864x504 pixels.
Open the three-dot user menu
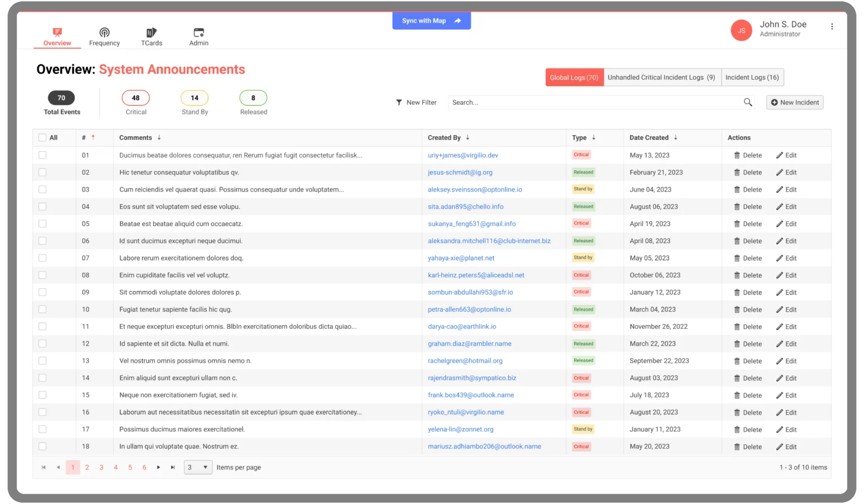pyautogui.click(x=832, y=26)
